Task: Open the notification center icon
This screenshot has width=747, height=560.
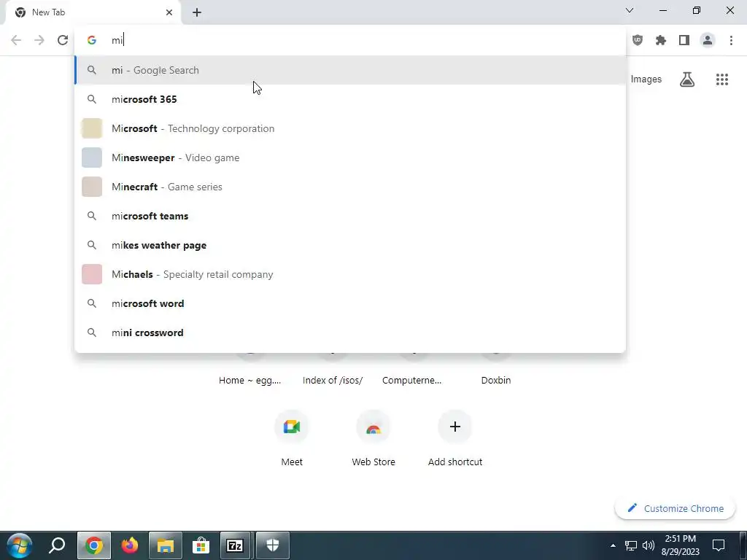Action: coord(719,545)
